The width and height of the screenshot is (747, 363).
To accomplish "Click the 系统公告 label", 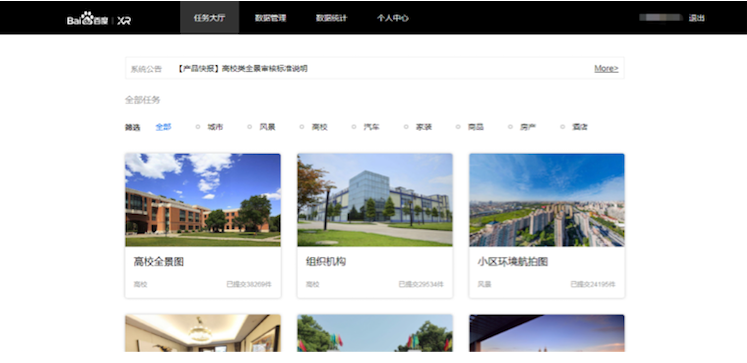I will (146, 69).
